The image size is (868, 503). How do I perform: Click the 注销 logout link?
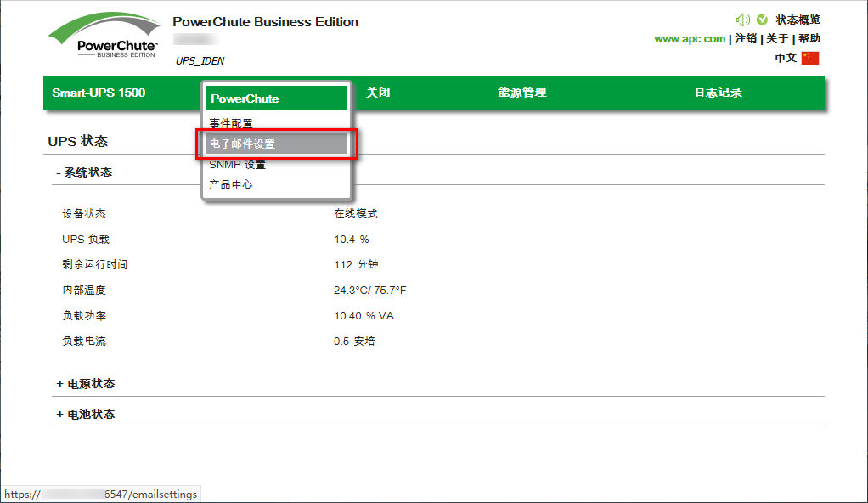746,39
